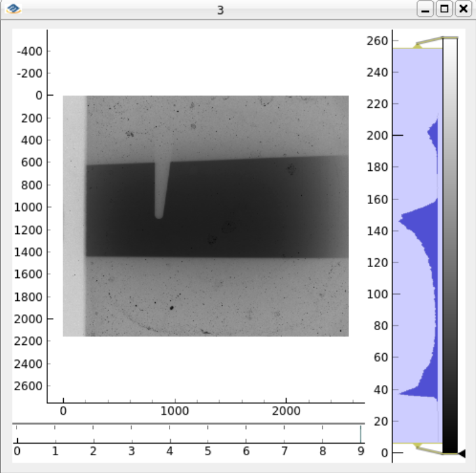Click the histogram peak near value 40

(418, 393)
